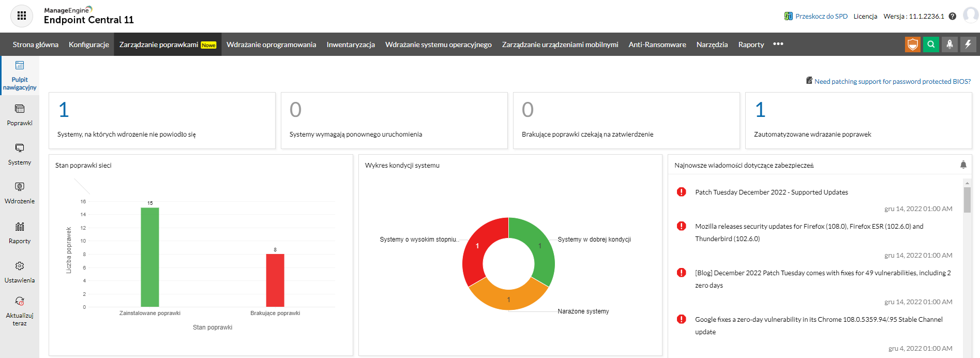
Task: Click the rocket quick launch icon
Action: coord(949,44)
